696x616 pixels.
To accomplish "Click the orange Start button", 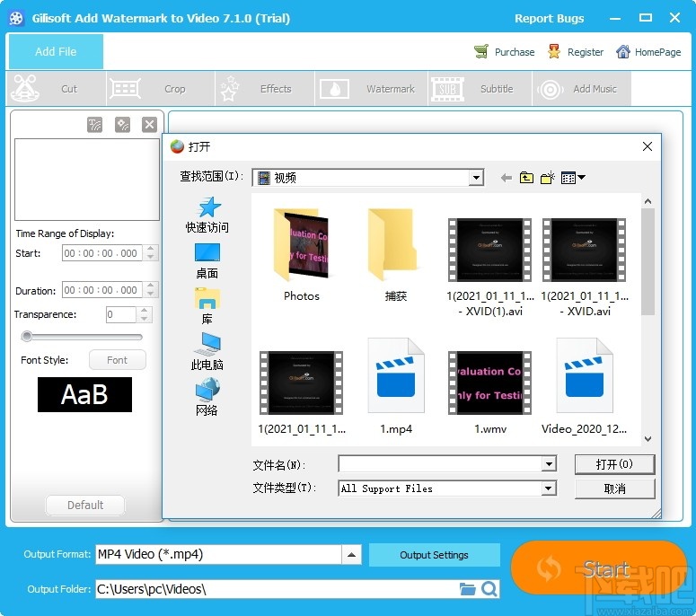I will (x=599, y=568).
